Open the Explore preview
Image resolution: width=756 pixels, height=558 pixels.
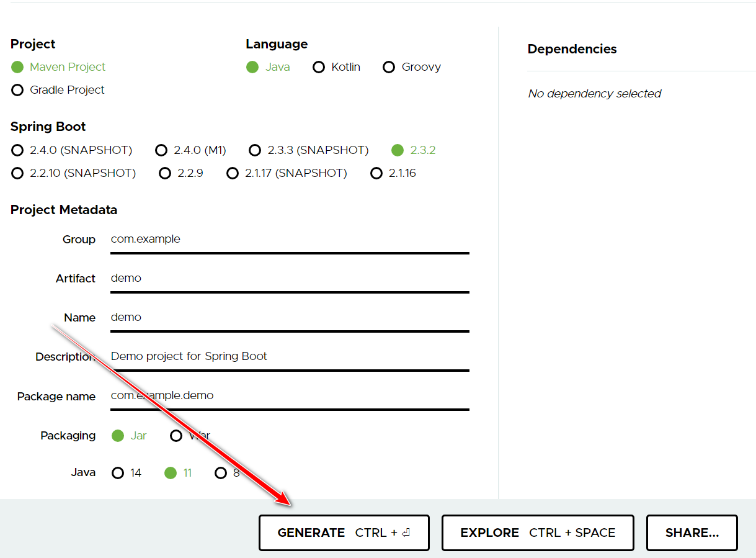click(537, 533)
